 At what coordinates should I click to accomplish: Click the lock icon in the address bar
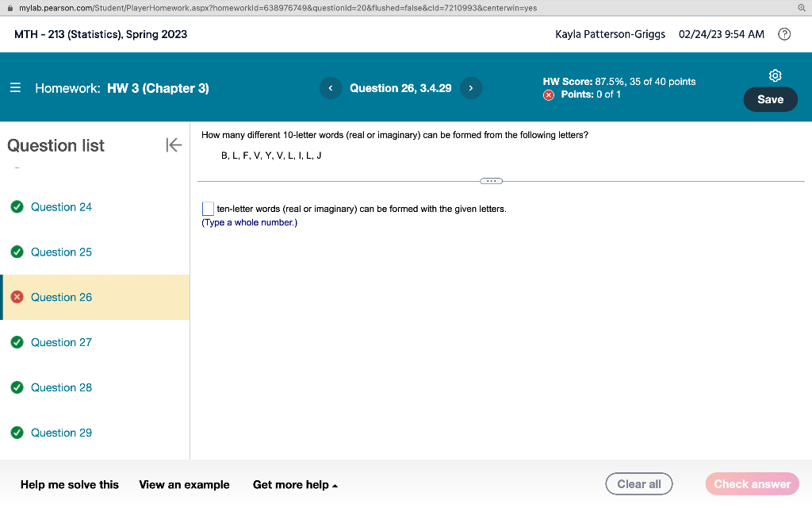point(9,7)
